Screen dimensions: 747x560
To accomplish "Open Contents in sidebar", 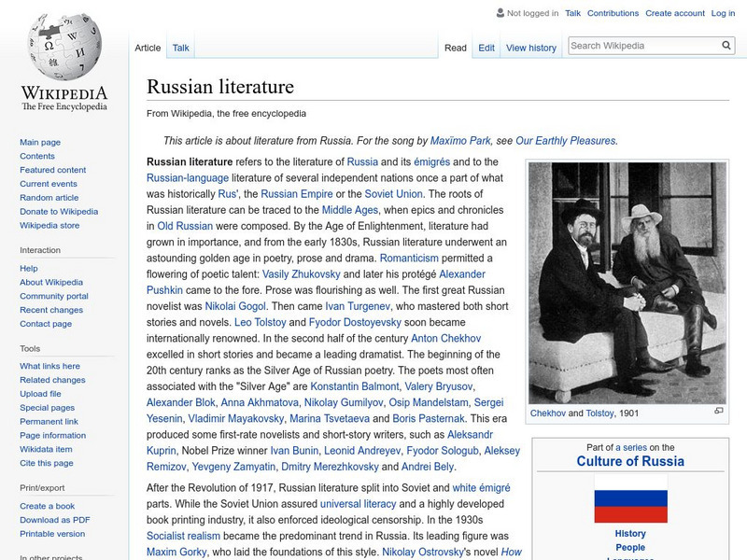I will click(x=37, y=156).
